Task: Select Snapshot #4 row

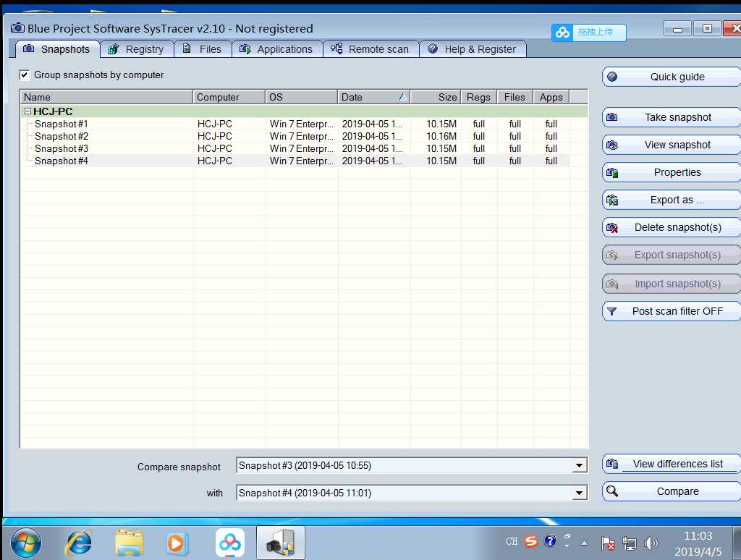Action: pos(295,161)
